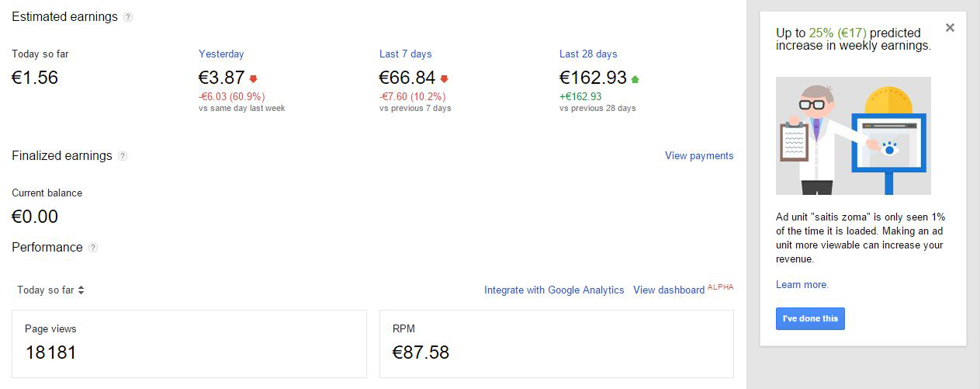The image size is (980, 389).
Task: Click the €0.00 current balance amount
Action: point(35,217)
